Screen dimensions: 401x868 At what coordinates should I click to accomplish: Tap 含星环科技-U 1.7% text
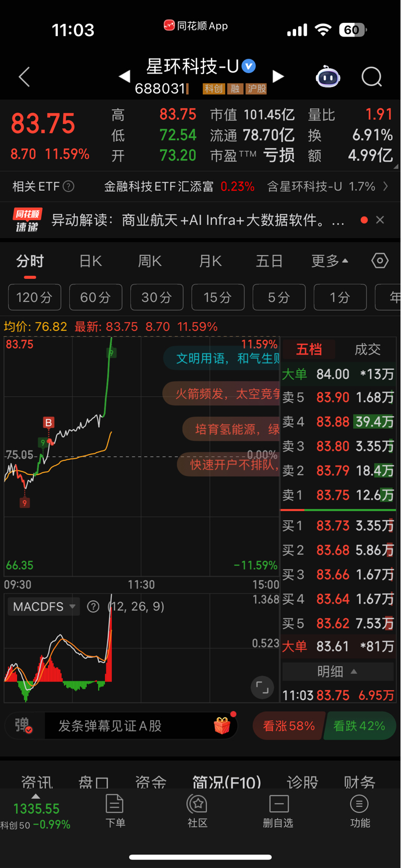pos(321,186)
